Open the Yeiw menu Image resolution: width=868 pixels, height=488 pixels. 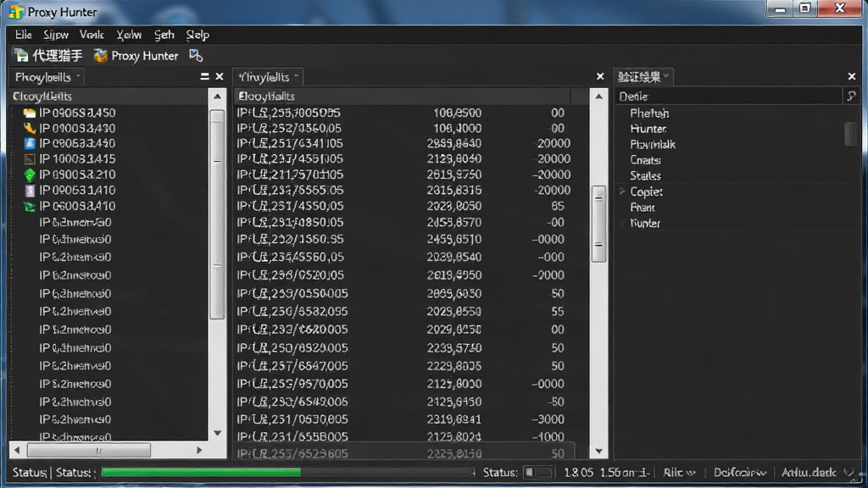click(x=129, y=35)
